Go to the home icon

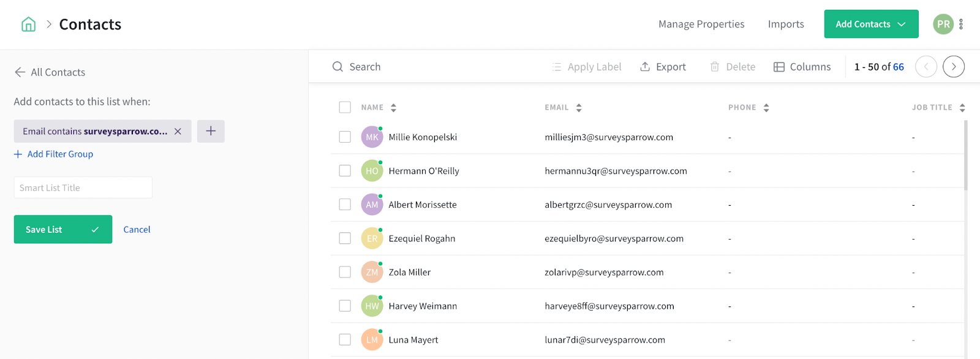pos(28,25)
